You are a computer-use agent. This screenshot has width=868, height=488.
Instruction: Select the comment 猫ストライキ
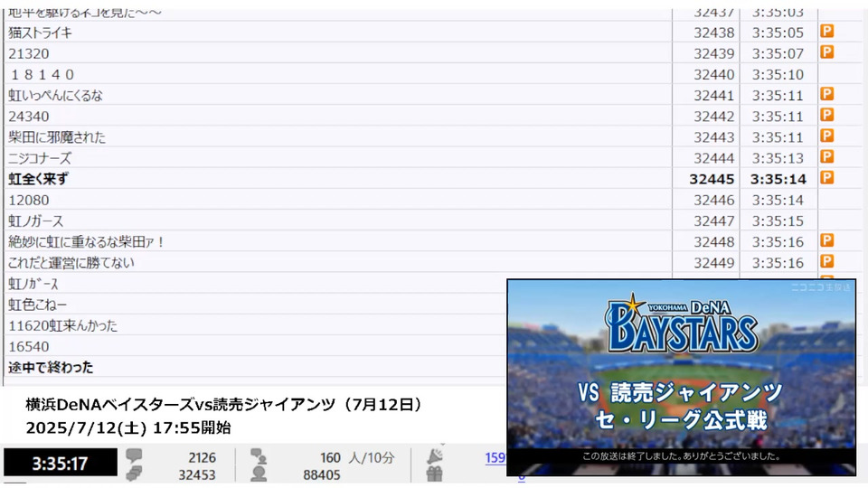(40, 33)
